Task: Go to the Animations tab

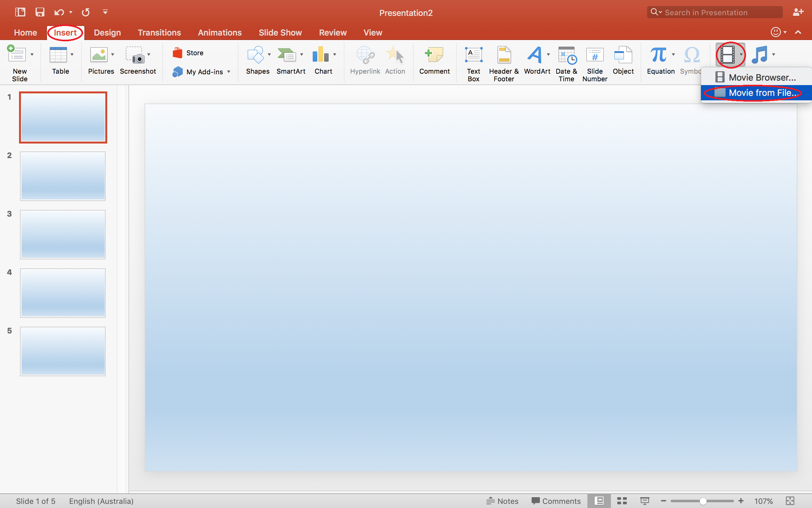Action: point(220,33)
